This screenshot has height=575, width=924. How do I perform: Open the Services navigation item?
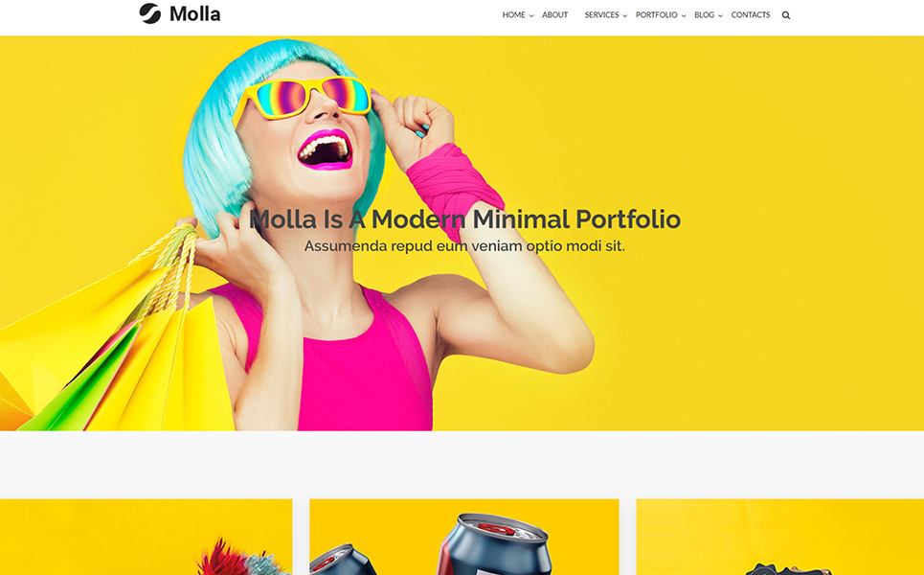pyautogui.click(x=601, y=14)
